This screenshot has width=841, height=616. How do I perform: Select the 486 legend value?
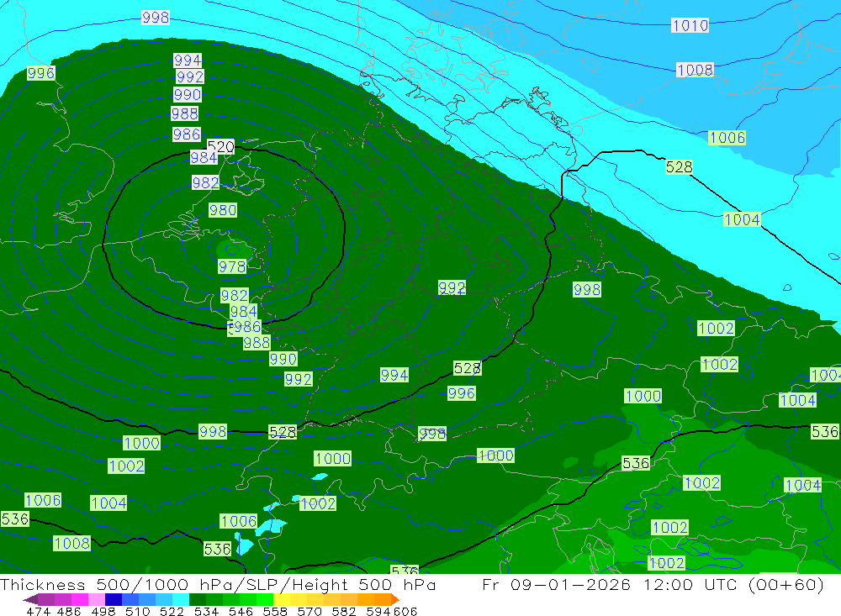[x=68, y=611]
